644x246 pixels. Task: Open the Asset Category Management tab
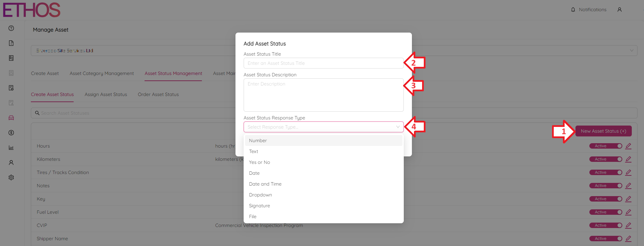(101, 73)
